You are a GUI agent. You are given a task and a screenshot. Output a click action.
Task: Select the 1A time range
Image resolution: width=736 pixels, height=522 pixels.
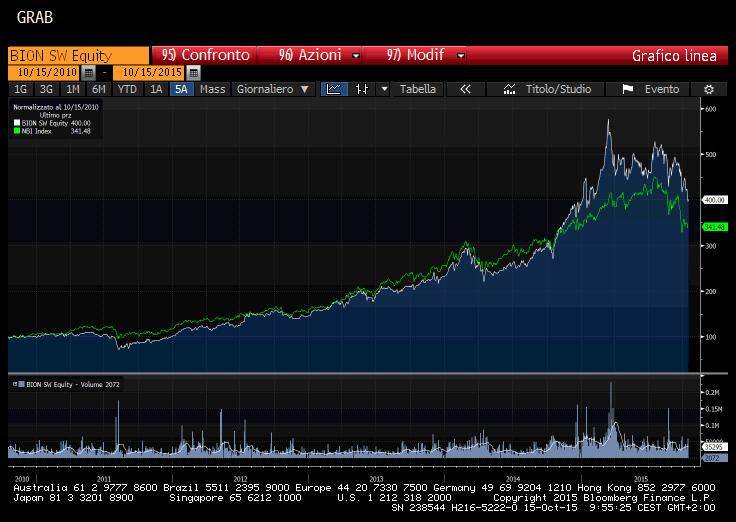coord(156,89)
